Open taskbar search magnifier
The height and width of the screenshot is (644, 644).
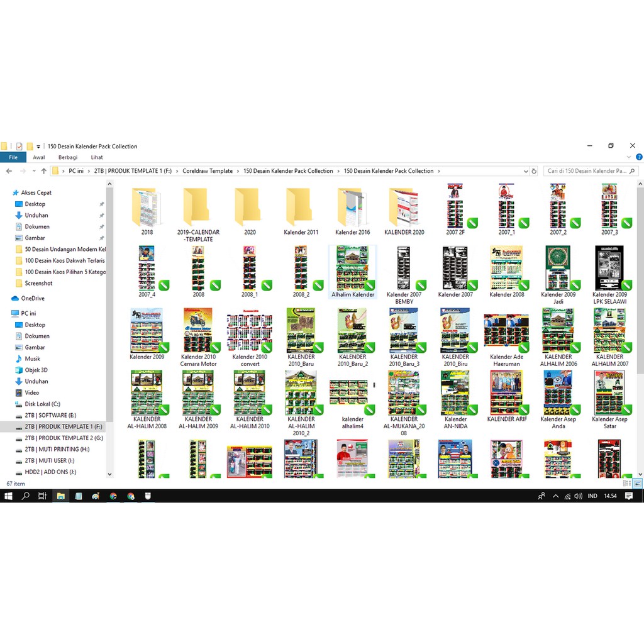click(26, 496)
